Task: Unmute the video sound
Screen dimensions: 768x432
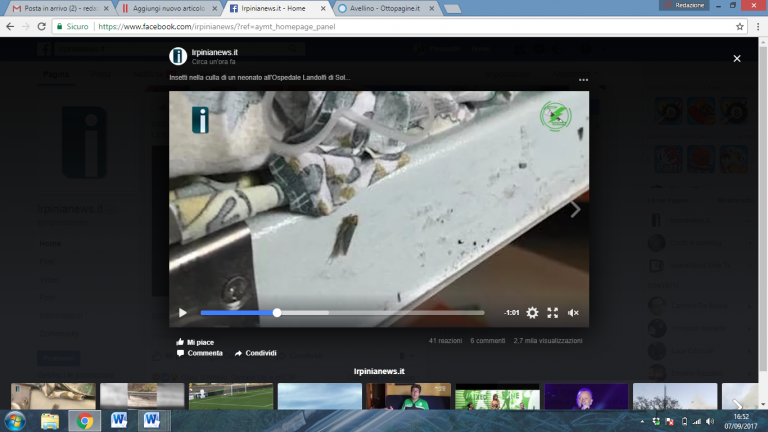Action: pos(573,312)
